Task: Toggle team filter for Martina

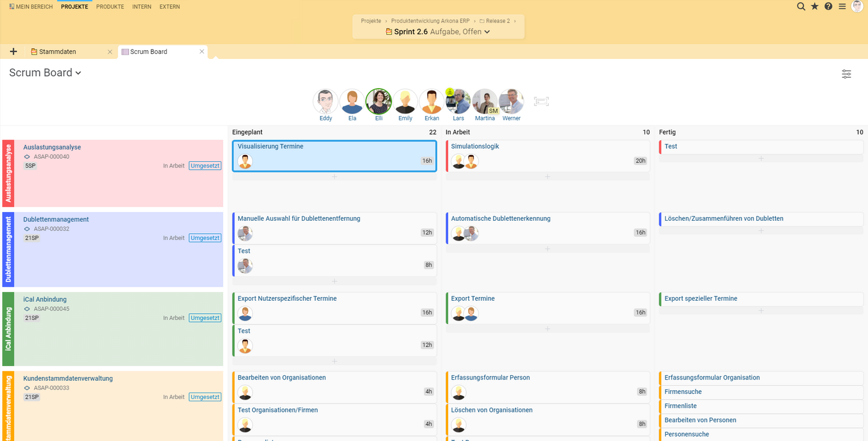Action: [x=485, y=102]
